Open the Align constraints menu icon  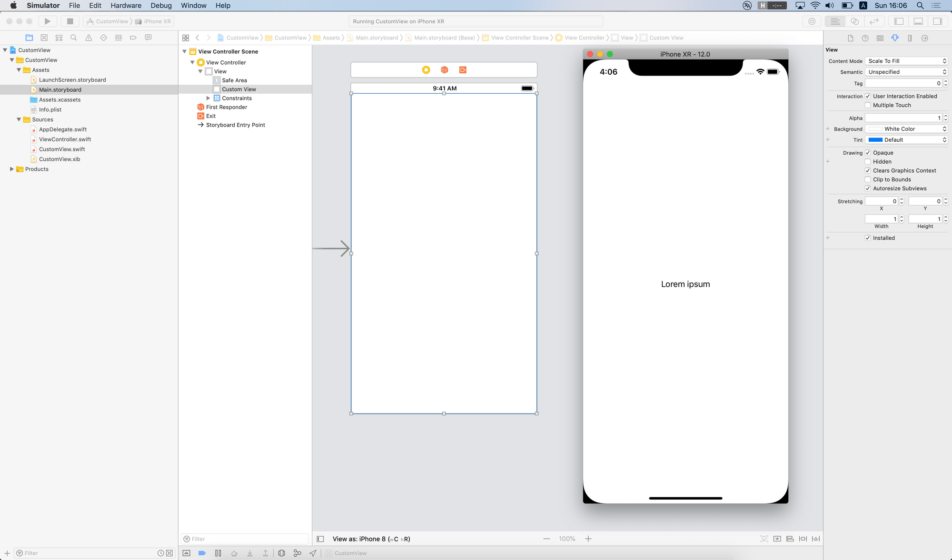[x=790, y=539]
